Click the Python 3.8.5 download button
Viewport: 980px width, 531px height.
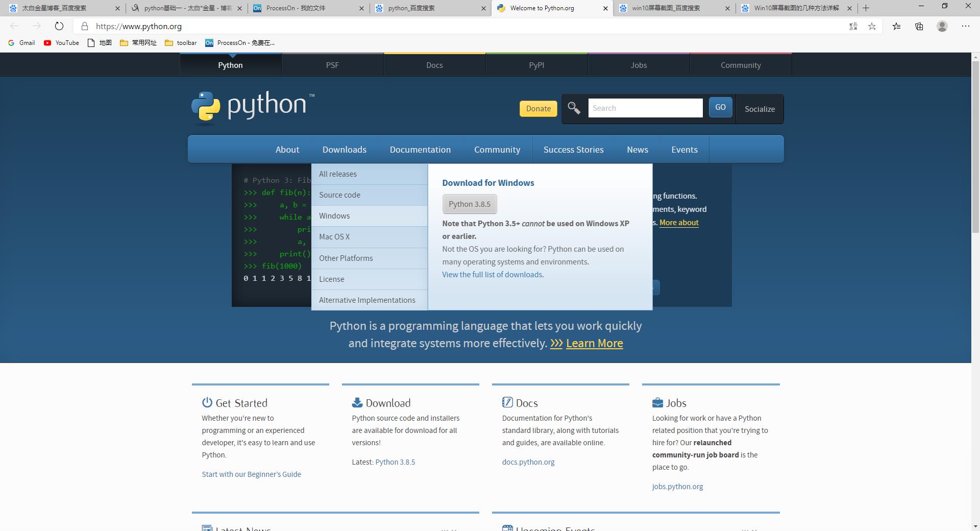coord(470,204)
